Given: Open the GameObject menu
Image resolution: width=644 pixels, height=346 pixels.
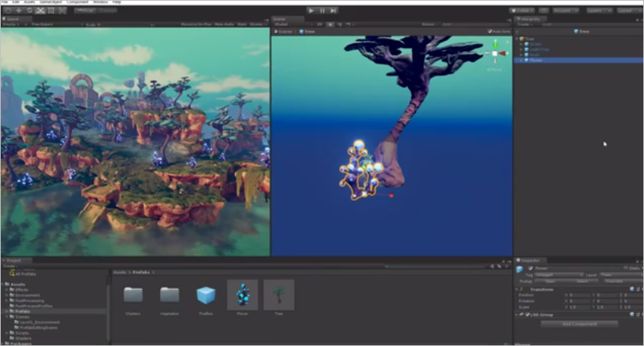Looking at the screenshot, I should (51, 2).
